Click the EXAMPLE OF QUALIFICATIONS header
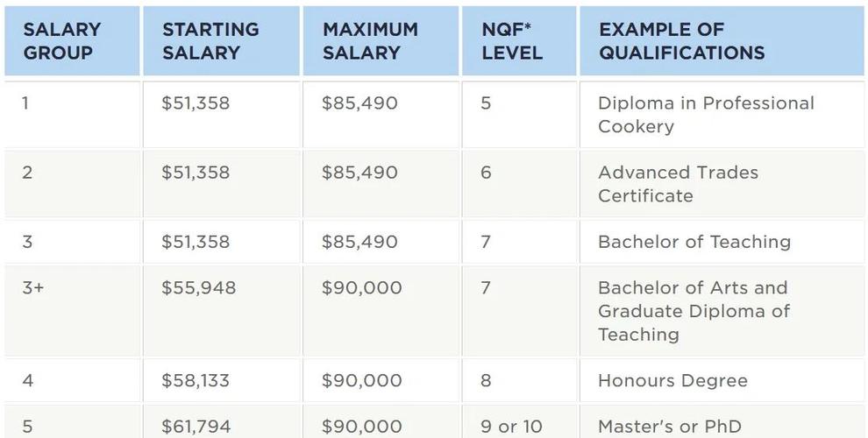This screenshot has height=438, width=868. click(x=681, y=41)
